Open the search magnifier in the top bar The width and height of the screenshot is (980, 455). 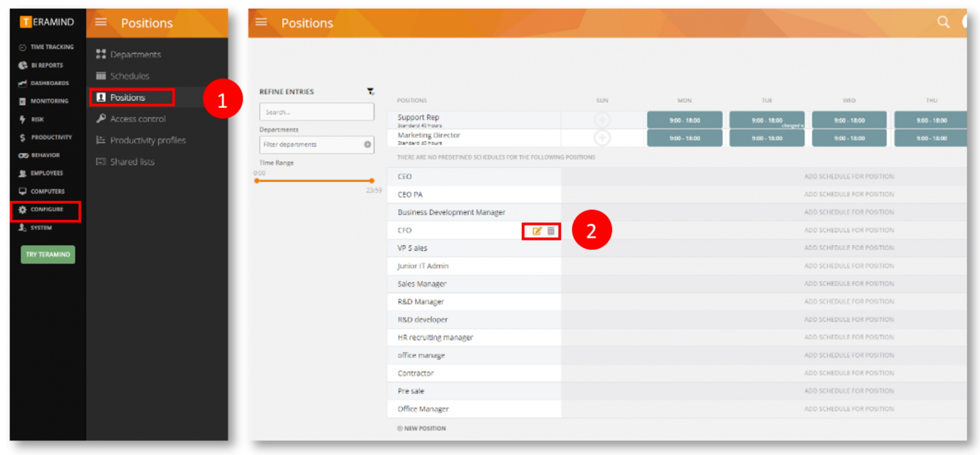coord(943,22)
